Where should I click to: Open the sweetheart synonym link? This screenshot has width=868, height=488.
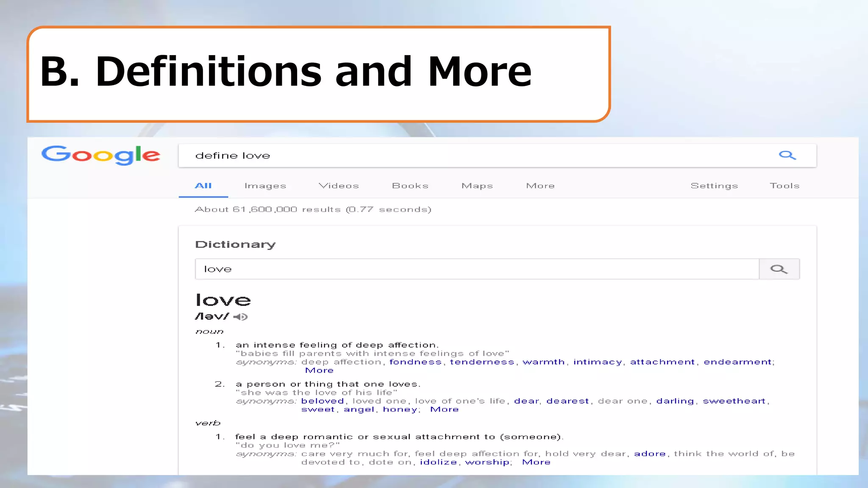click(734, 401)
